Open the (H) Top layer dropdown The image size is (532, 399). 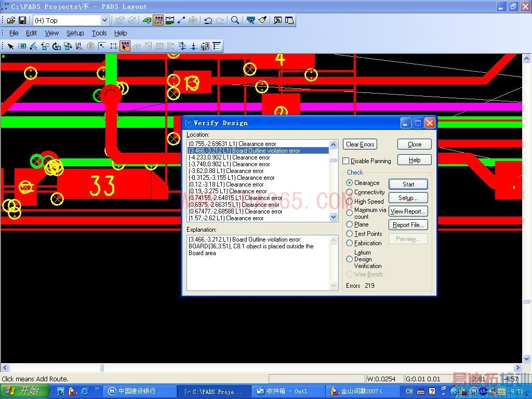(104, 20)
